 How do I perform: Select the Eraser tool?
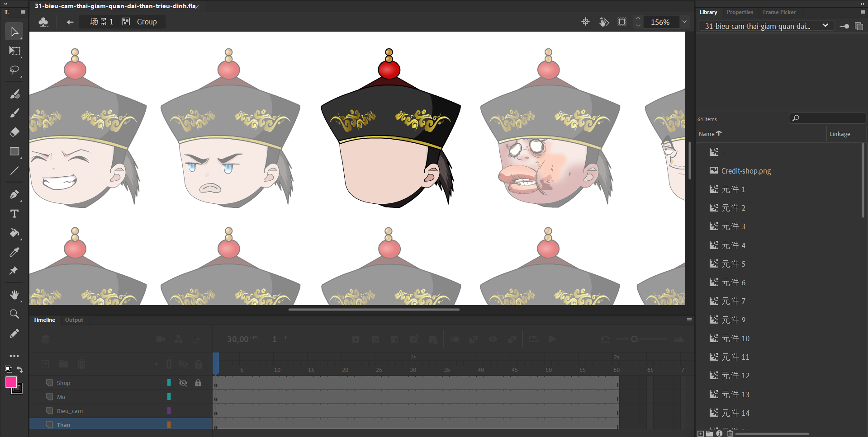(14, 132)
